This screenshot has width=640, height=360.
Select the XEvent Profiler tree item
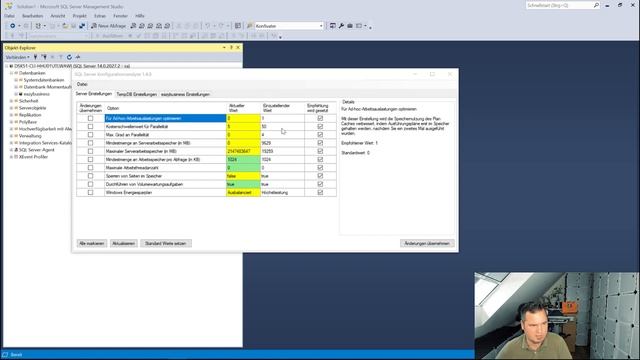(x=33, y=157)
